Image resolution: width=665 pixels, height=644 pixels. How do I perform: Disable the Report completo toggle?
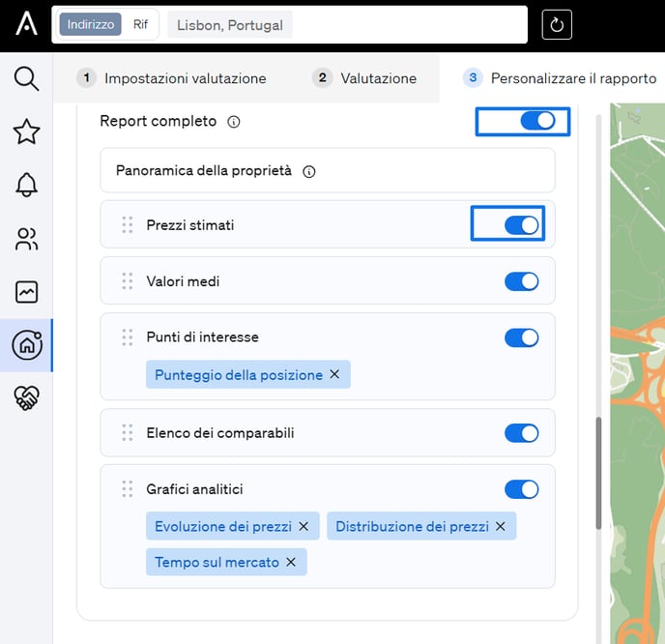pyautogui.click(x=537, y=121)
